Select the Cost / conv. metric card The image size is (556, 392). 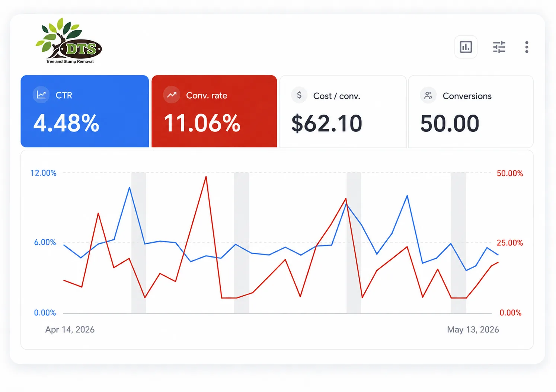343,112
